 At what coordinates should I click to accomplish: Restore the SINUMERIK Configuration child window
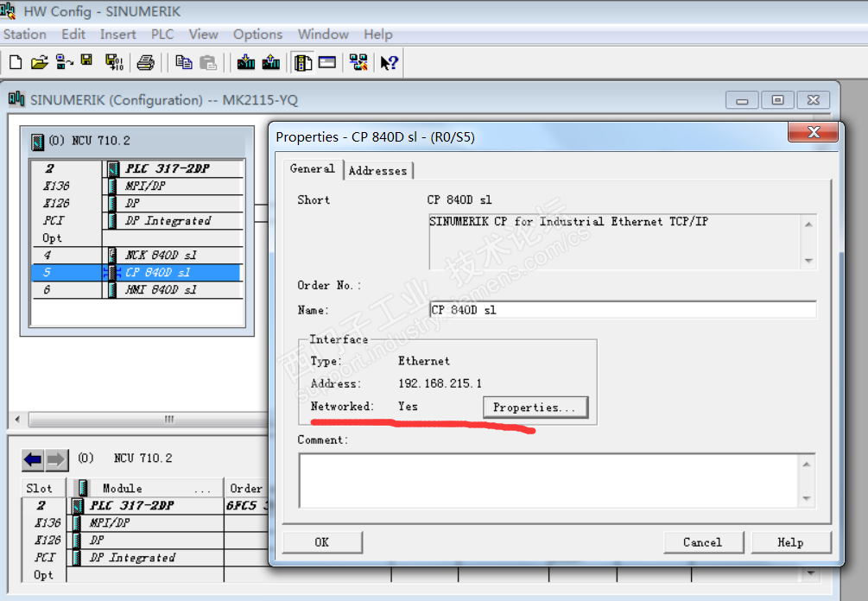778,100
